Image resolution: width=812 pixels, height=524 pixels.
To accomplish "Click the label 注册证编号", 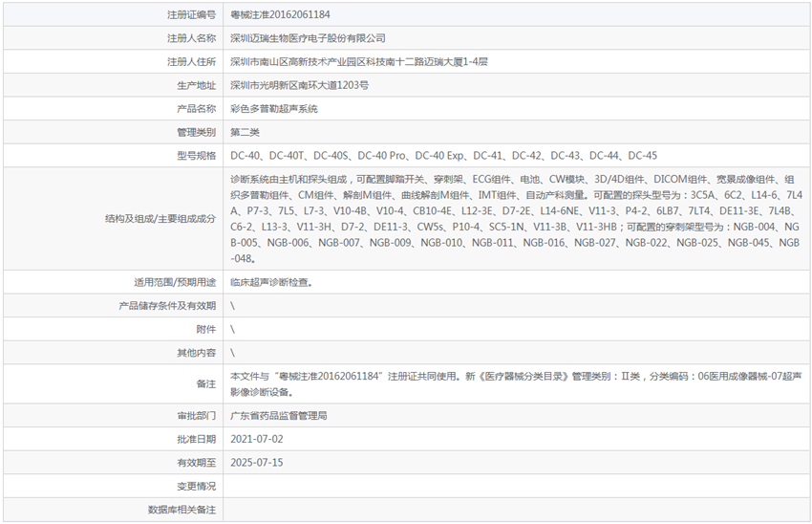I will 191,15.
